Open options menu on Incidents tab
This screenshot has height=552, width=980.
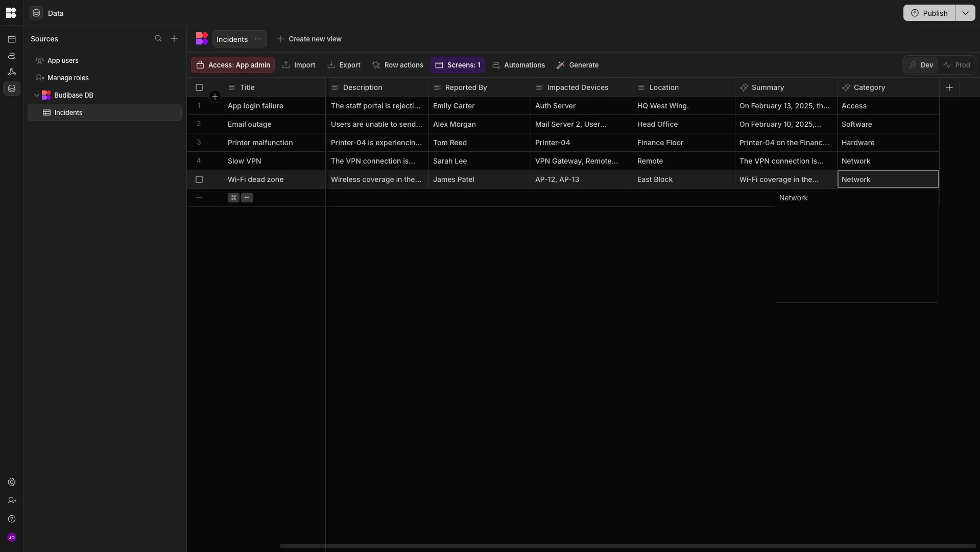[x=257, y=39]
